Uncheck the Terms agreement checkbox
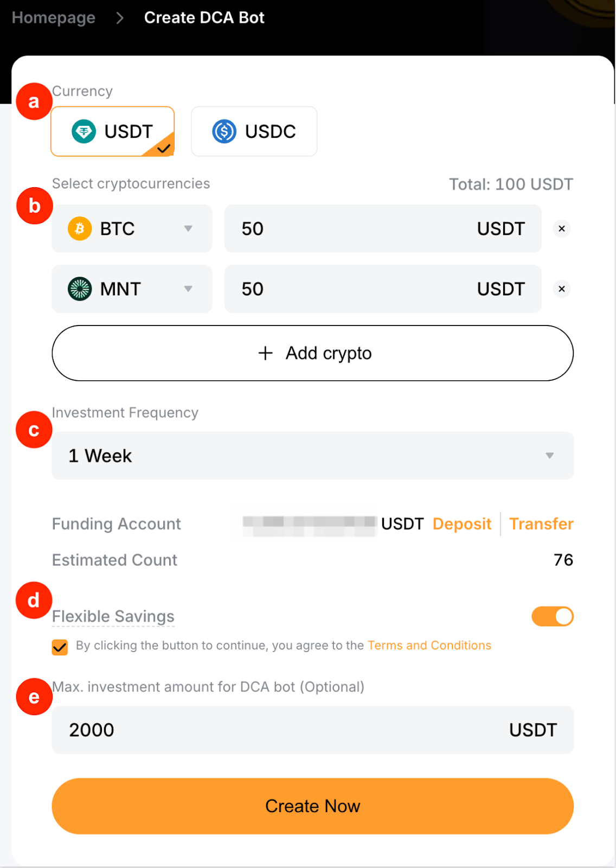The width and height of the screenshot is (616, 868). point(60,647)
